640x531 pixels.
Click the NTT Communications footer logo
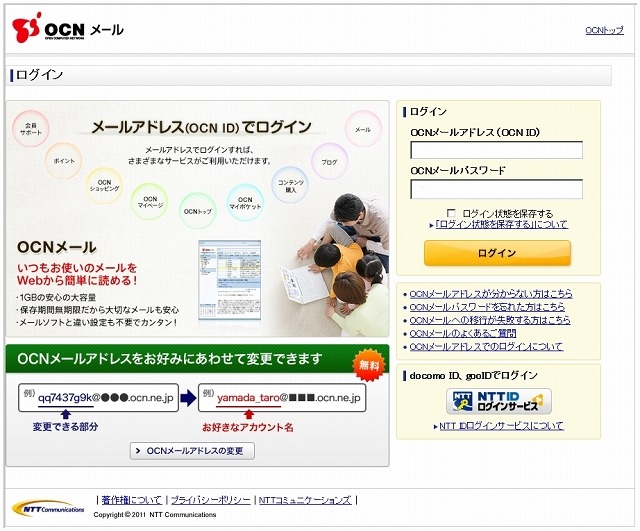pos(48,509)
